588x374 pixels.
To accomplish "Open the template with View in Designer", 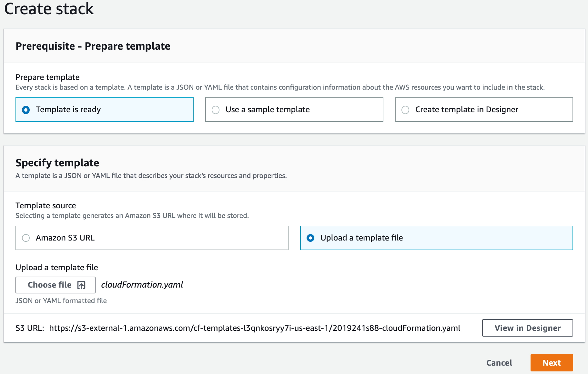I will coord(527,328).
